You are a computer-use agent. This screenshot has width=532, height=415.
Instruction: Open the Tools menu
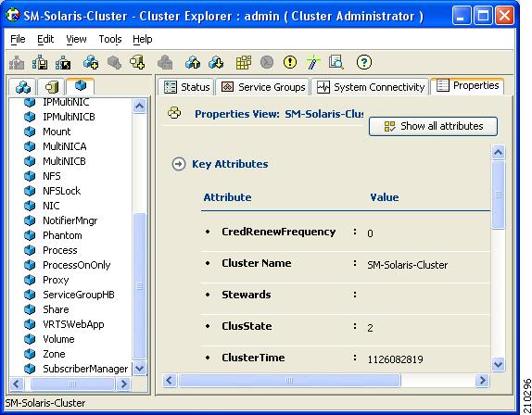110,39
